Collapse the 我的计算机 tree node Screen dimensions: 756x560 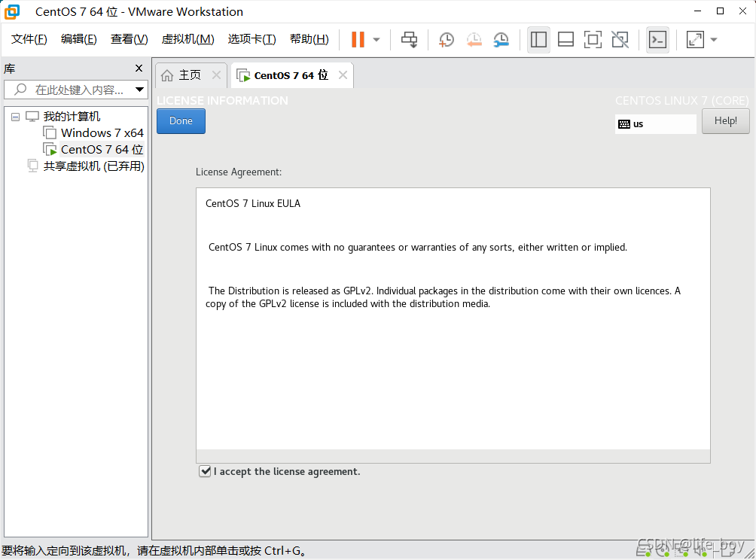click(x=15, y=117)
